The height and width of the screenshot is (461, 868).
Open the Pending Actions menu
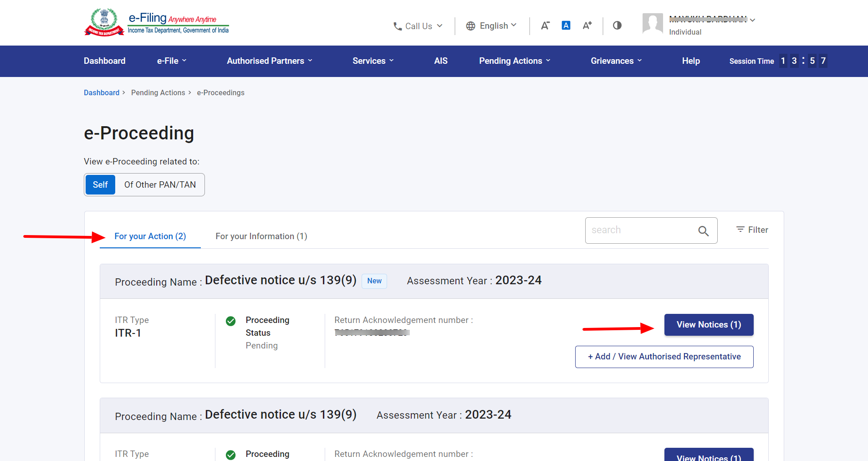[514, 61]
